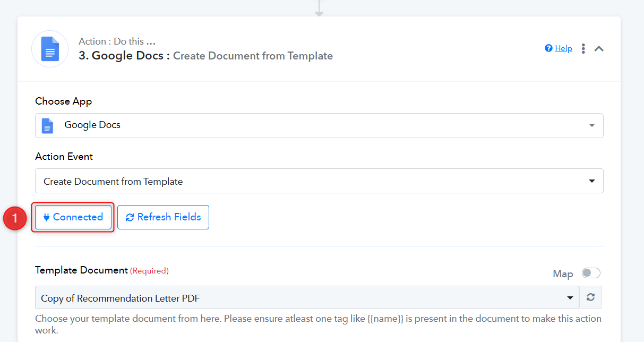644x342 pixels.
Task: Refresh the Template Document list icon
Action: (590, 297)
